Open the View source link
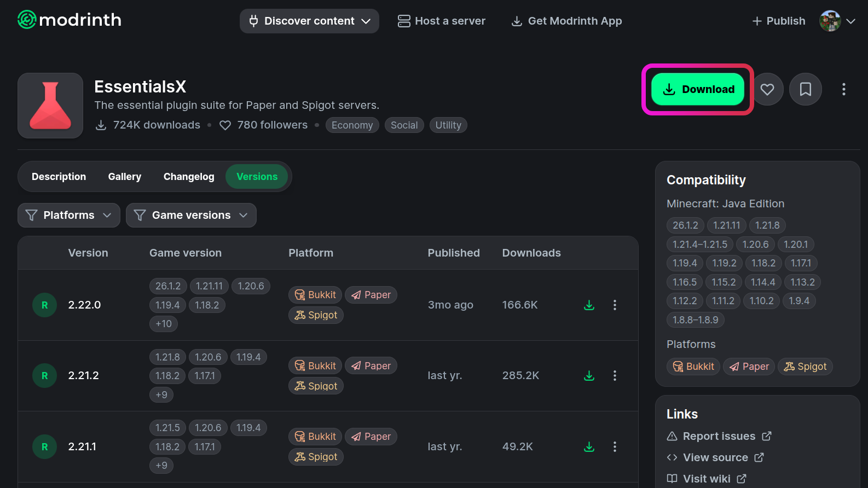This screenshot has width=868, height=488. (x=715, y=457)
